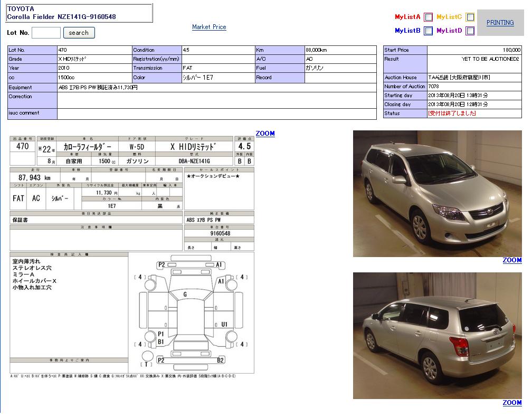Click ZOOM link under the rear car photo
Screen dimensions: 532x417
click(511, 403)
